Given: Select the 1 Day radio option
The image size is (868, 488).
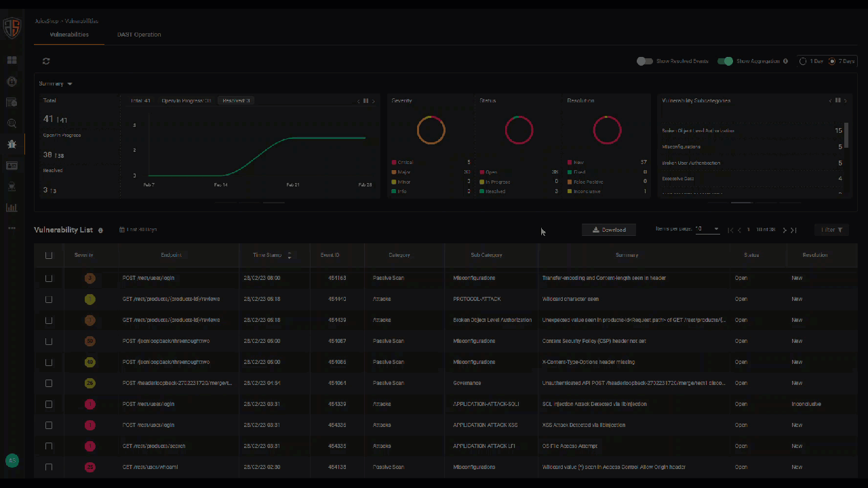Looking at the screenshot, I should (x=803, y=61).
